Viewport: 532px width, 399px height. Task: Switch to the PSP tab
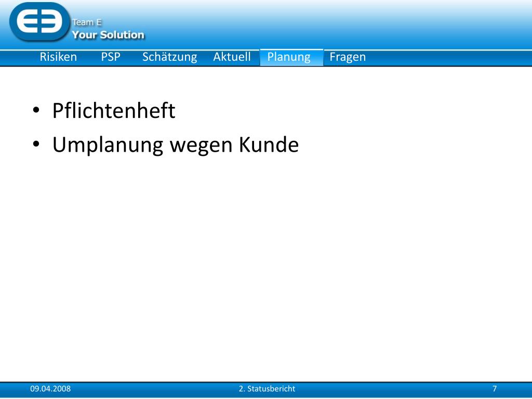tap(111, 57)
